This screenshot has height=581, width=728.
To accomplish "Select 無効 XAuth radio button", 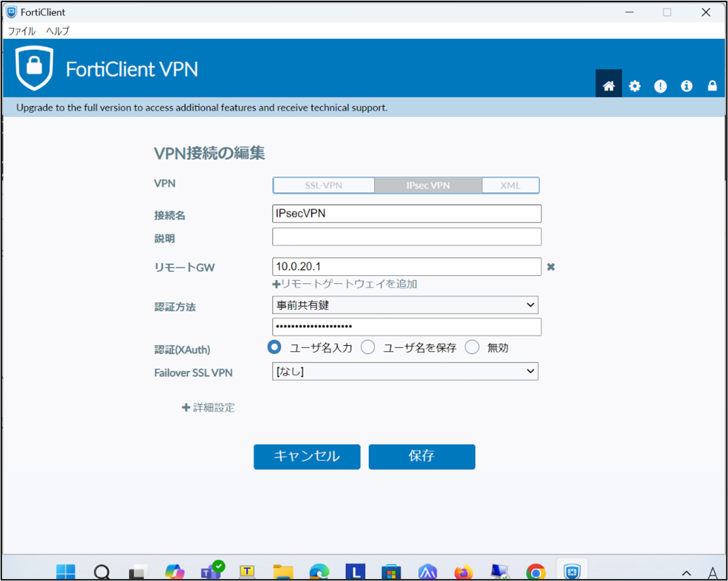I will (x=472, y=347).
